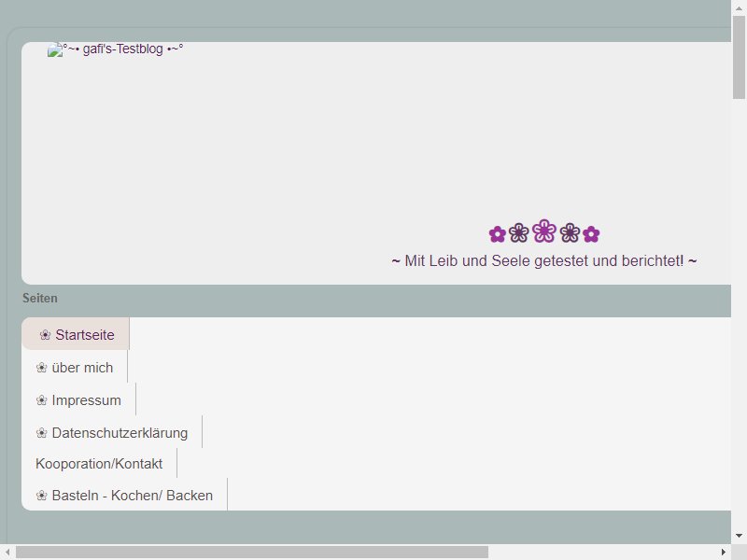Click the scroll up arrow
Screen dimensions: 747x560
click(739, 7)
